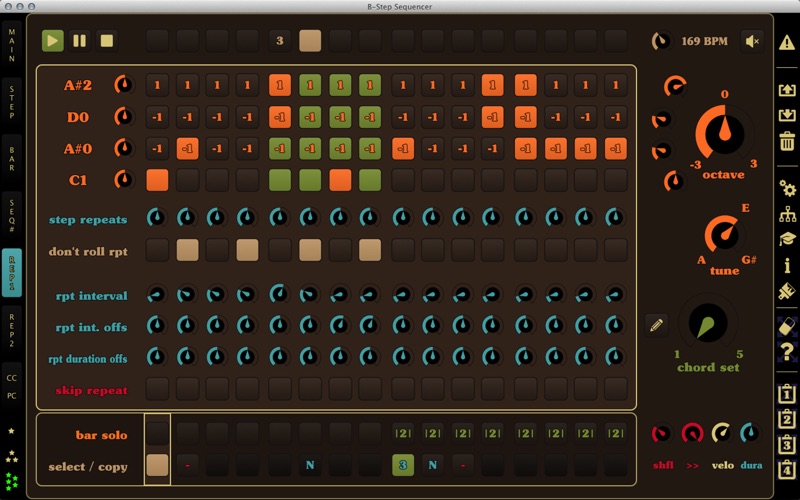Adjust the red >> playback speed knob

[692, 434]
